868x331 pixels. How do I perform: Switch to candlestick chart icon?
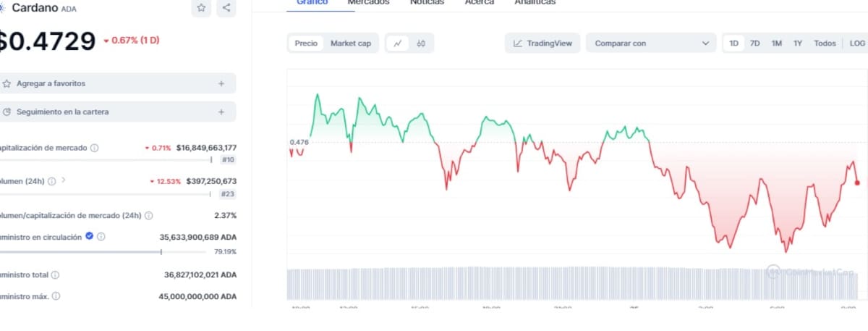click(x=421, y=43)
